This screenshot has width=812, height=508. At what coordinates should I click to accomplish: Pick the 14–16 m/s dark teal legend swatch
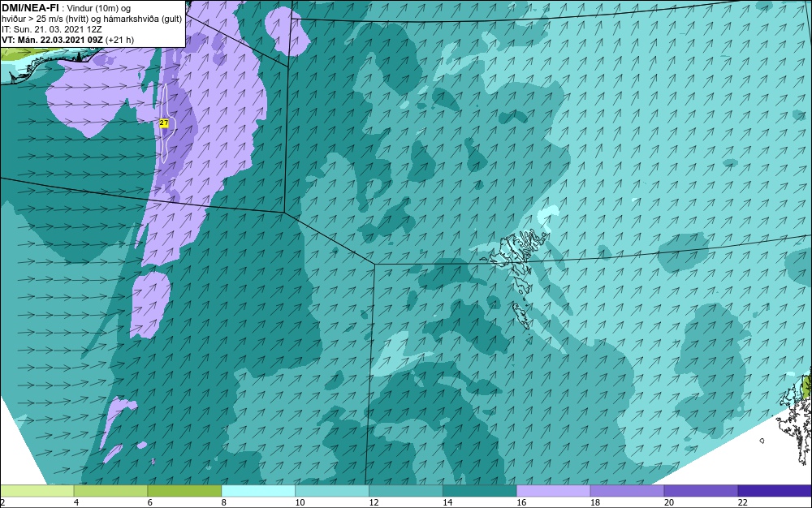pos(480,491)
